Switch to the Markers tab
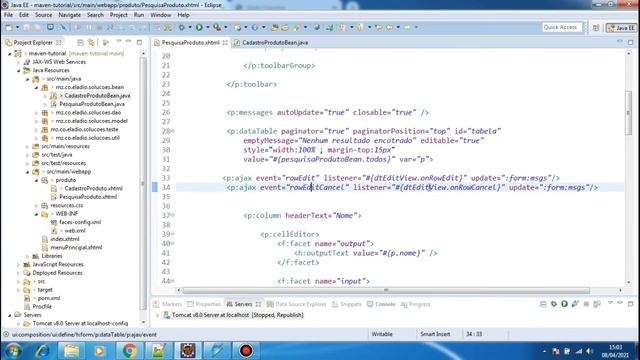The width and height of the screenshot is (640, 360). [168, 304]
